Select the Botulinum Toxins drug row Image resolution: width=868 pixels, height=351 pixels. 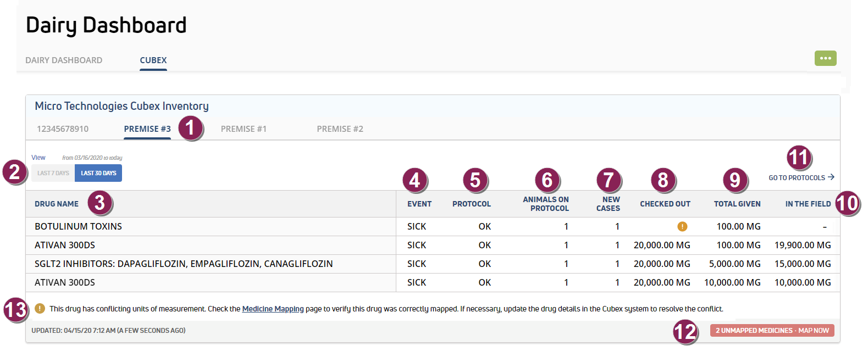coord(78,226)
